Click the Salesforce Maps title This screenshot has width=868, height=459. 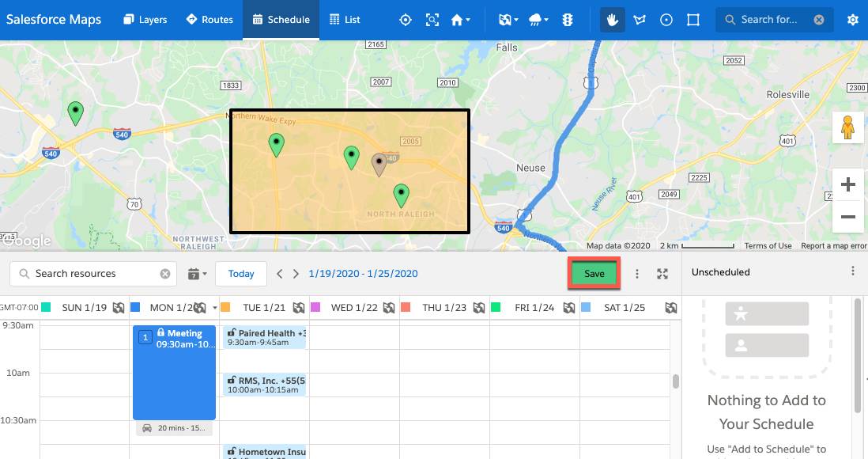click(54, 20)
